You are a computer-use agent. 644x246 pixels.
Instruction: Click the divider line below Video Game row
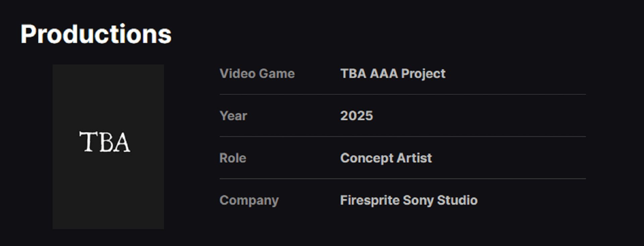402,94
